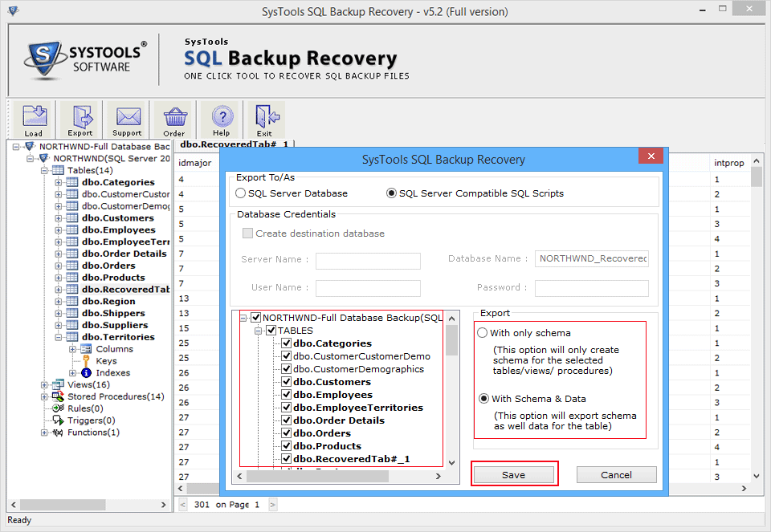The width and height of the screenshot is (771, 532).
Task: Click the data grid vertical scrollbar thumb
Action: [757, 177]
